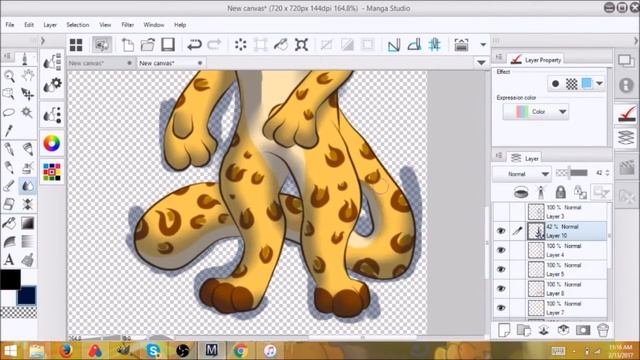Screen dimensions: 640x360
Task: Toggle the Snap to special ruler icon
Action: [414, 44]
